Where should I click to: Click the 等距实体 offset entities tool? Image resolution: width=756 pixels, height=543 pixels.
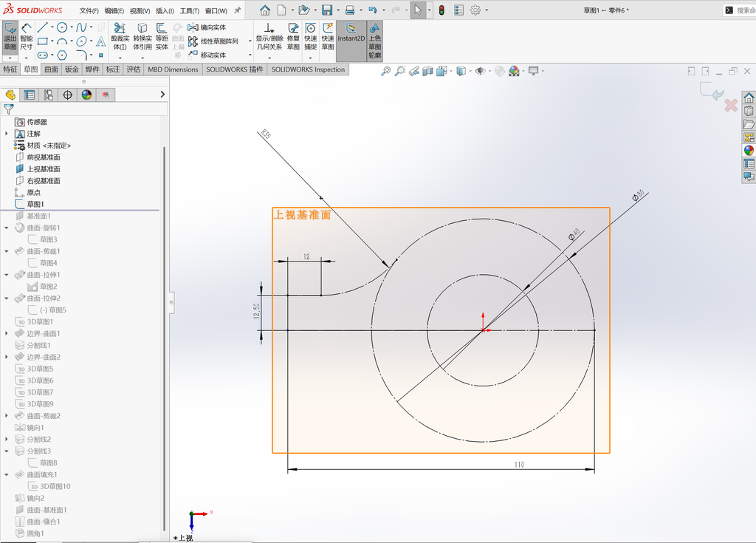point(162,37)
